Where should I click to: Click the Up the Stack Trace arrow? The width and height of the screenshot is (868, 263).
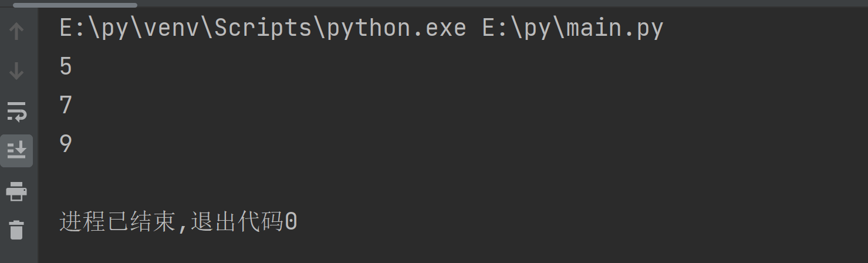[16, 31]
